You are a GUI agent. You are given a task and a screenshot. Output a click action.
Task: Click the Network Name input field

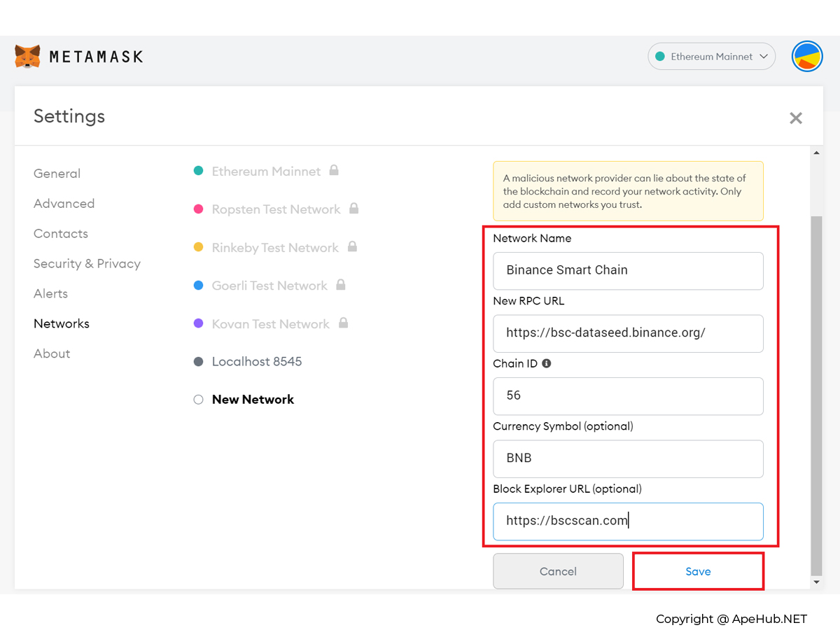click(x=628, y=270)
